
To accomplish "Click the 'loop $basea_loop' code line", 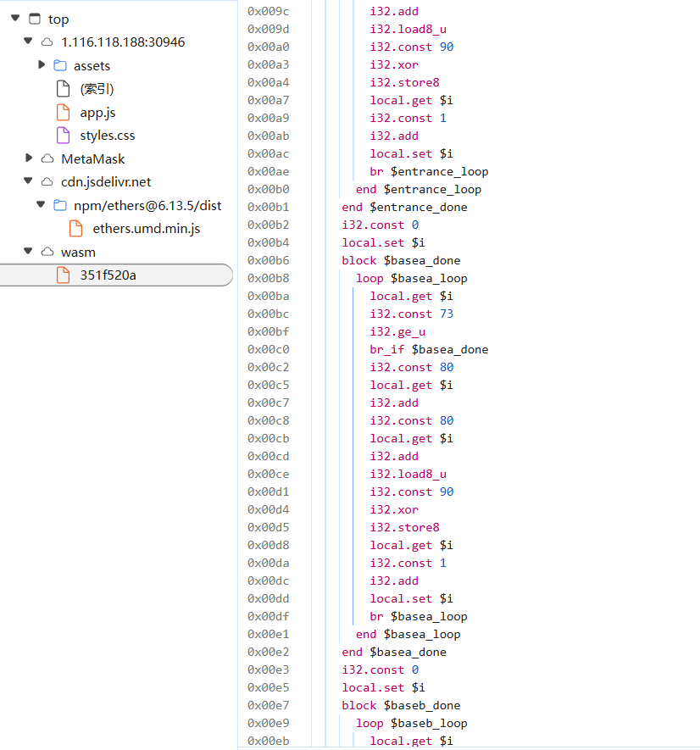I will click(x=412, y=278).
